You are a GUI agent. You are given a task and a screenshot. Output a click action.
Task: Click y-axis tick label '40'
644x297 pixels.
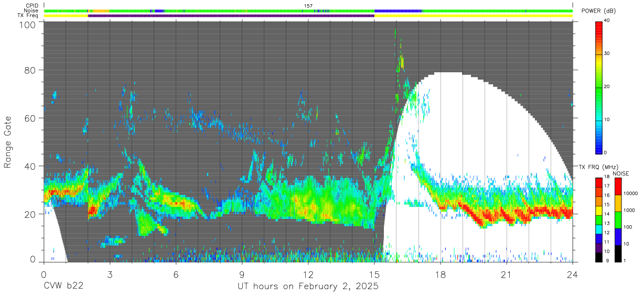tap(31, 166)
